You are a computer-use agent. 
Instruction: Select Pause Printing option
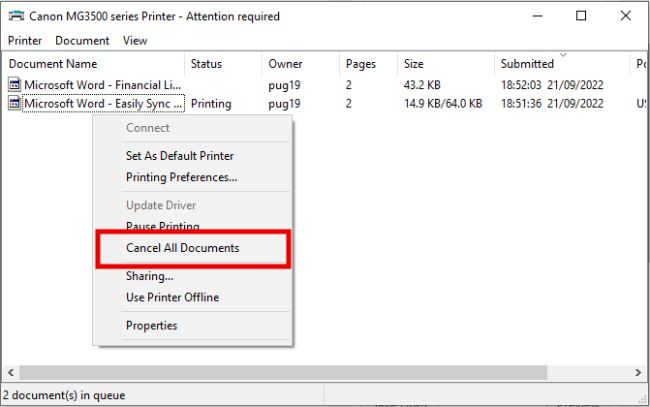162,226
